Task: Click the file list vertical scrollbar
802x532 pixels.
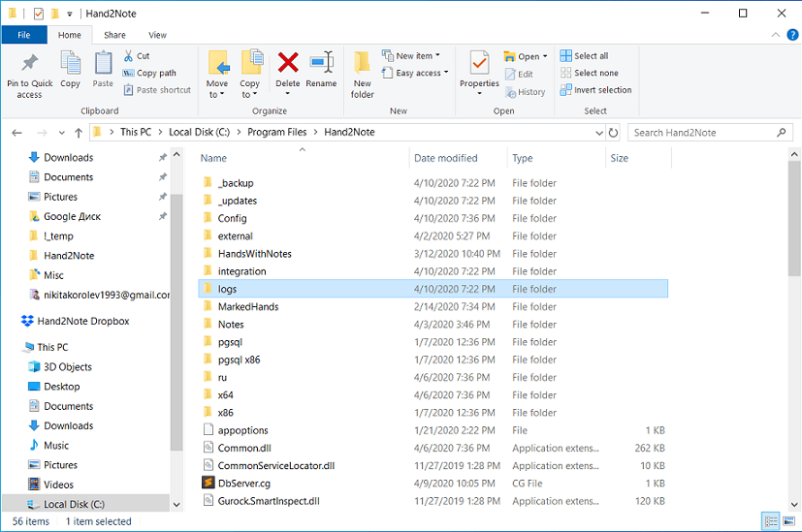Action: pos(794,219)
